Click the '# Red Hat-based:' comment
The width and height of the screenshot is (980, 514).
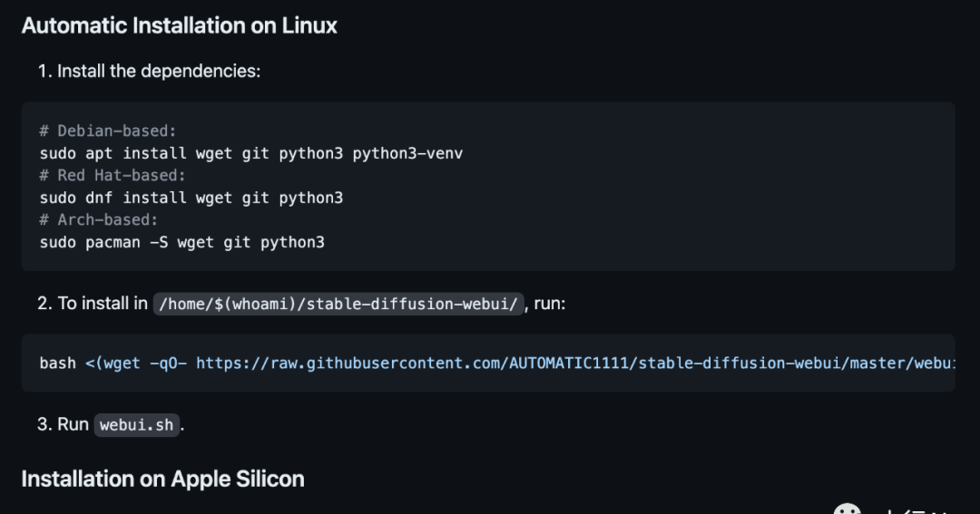tap(113, 175)
